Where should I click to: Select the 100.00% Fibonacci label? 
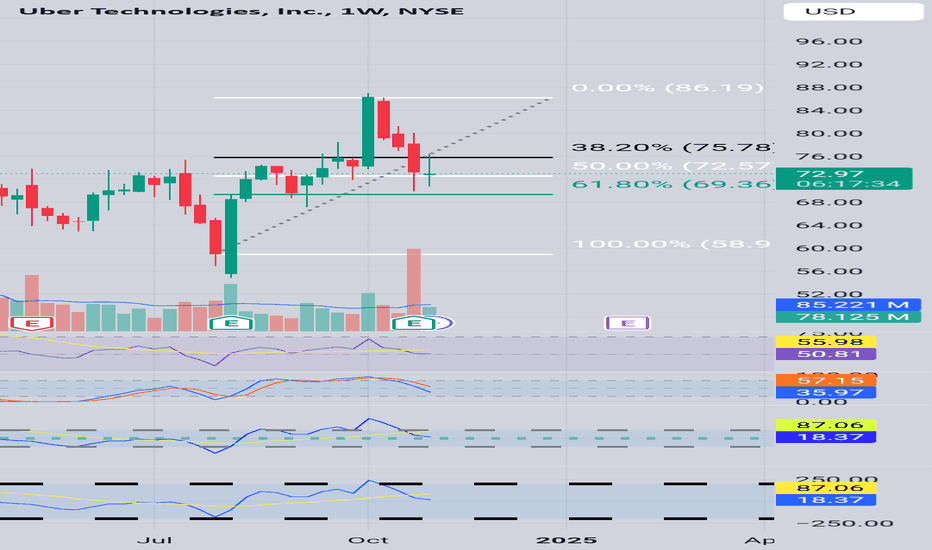(x=672, y=244)
